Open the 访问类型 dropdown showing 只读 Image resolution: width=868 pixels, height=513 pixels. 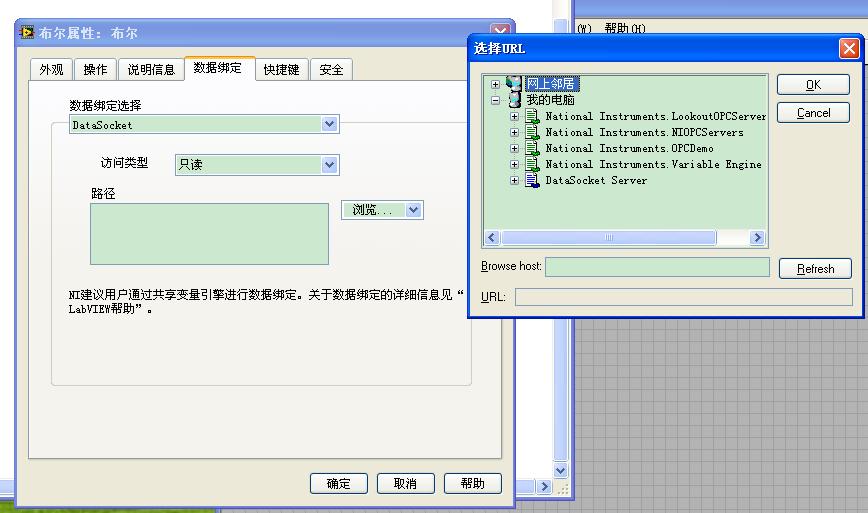(329, 165)
